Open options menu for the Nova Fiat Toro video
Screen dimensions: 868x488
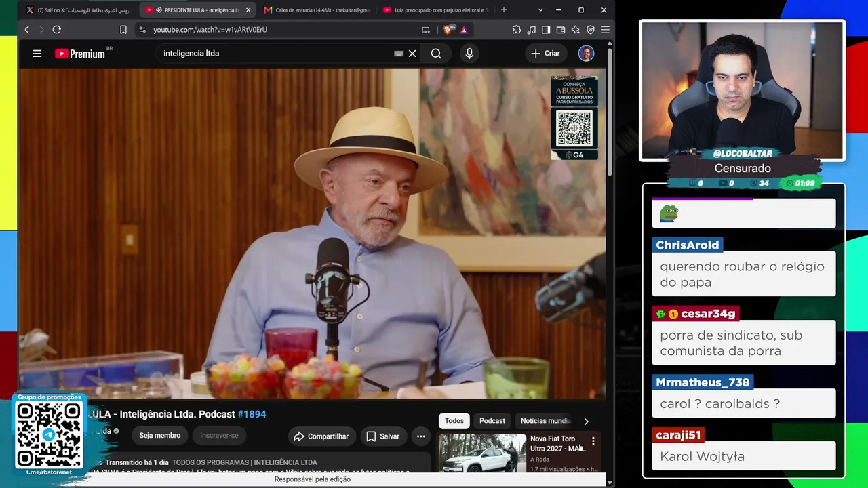593,441
